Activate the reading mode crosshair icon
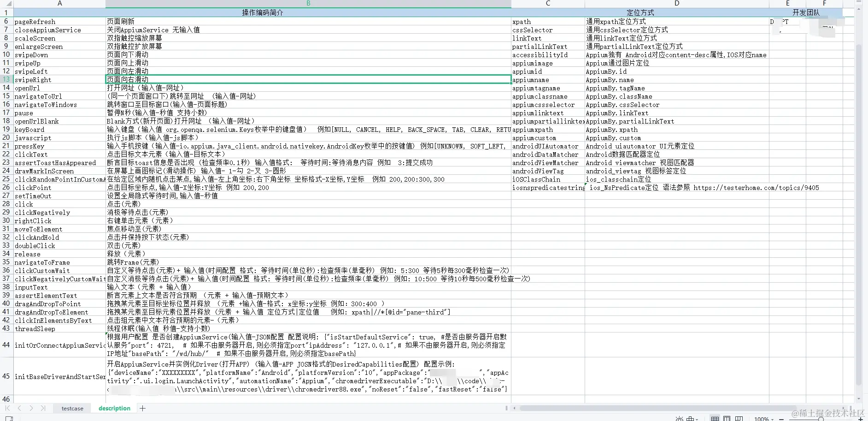The image size is (868, 421). click(690, 419)
